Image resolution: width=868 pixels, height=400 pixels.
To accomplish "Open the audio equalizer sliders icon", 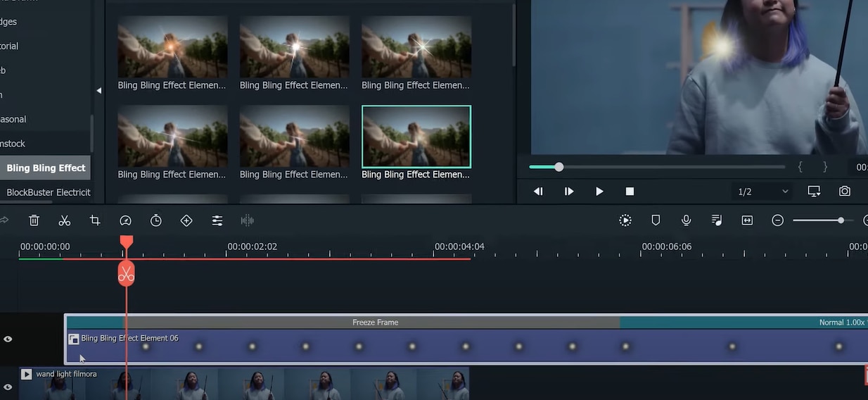I will [217, 220].
